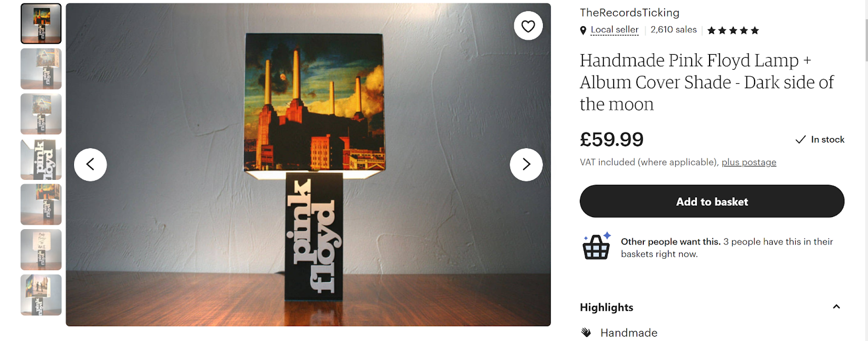
Task: Show next product photo with right arrow
Action: click(x=526, y=164)
